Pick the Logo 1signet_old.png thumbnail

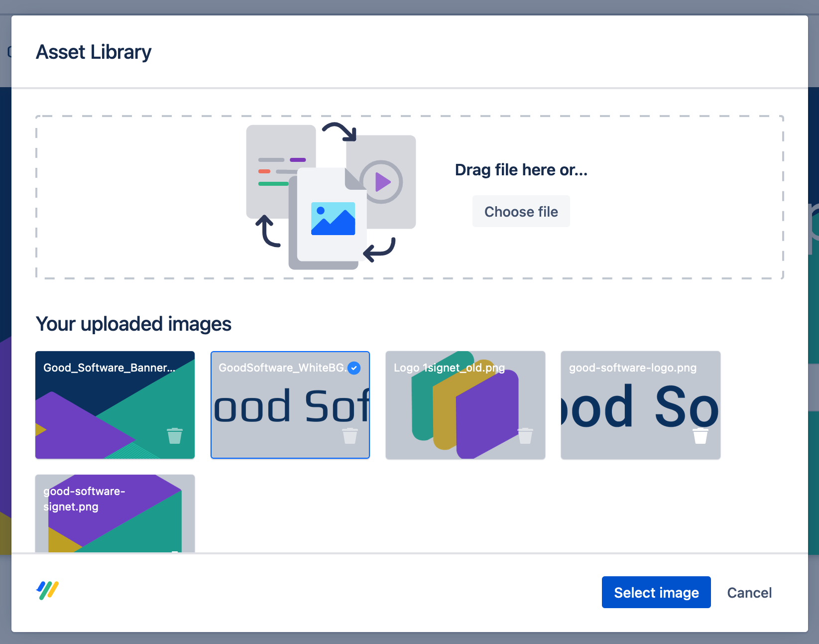click(x=465, y=405)
